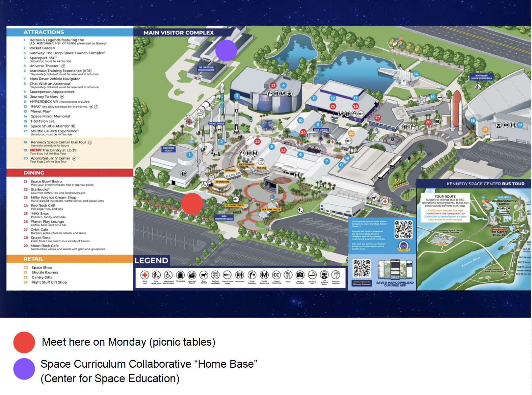Select the Closed Captioning CC legend icon
The image size is (532, 395).
[277, 275]
